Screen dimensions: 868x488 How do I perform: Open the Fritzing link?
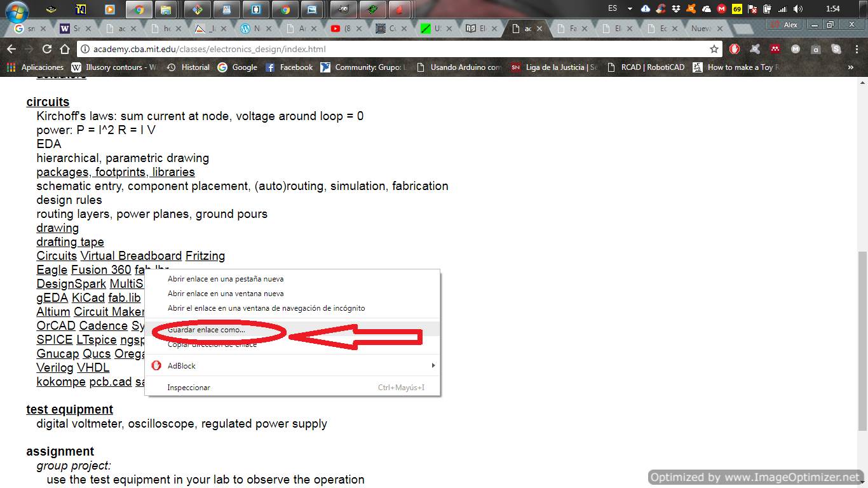click(205, 256)
